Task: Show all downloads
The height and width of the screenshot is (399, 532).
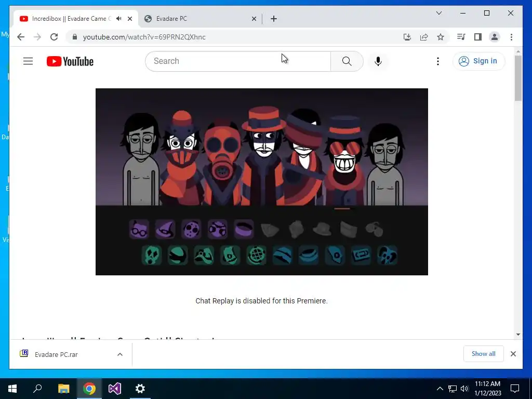Action: pyautogui.click(x=484, y=354)
